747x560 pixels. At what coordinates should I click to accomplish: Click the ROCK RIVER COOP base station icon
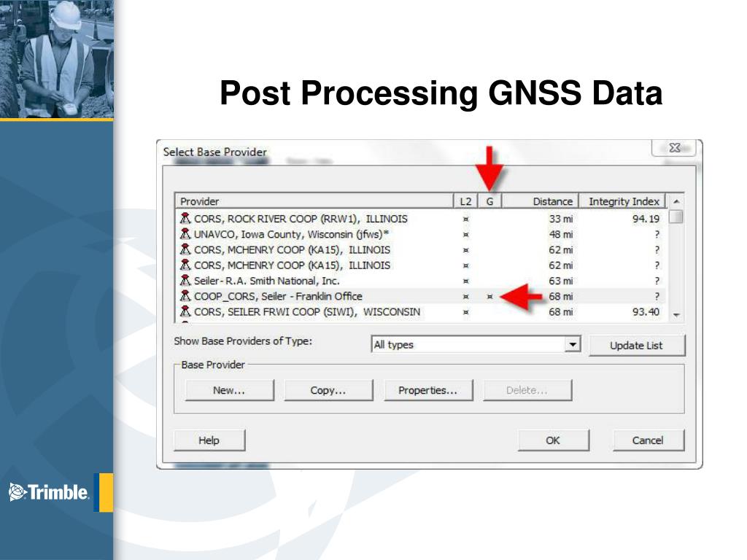tap(185, 218)
